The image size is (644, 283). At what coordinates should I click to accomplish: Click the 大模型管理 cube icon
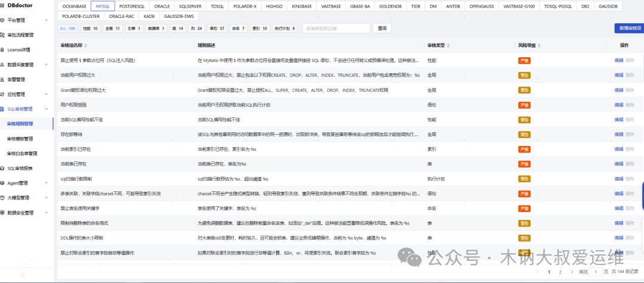pos(2,198)
